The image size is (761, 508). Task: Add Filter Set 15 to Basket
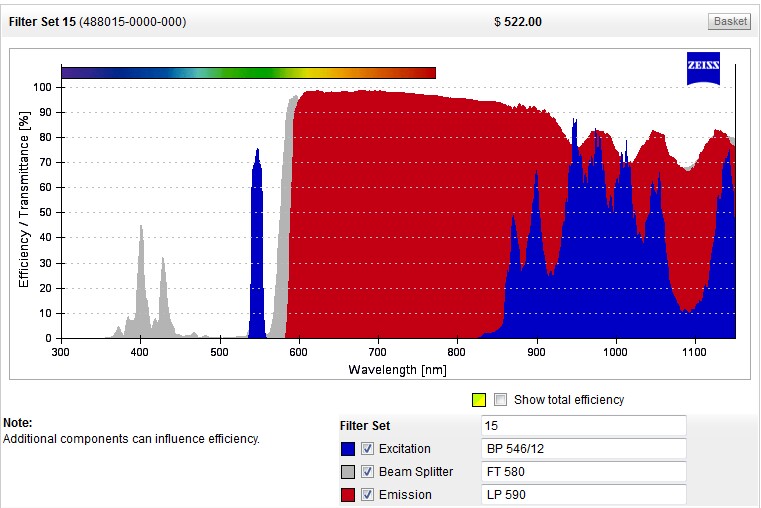coord(729,21)
